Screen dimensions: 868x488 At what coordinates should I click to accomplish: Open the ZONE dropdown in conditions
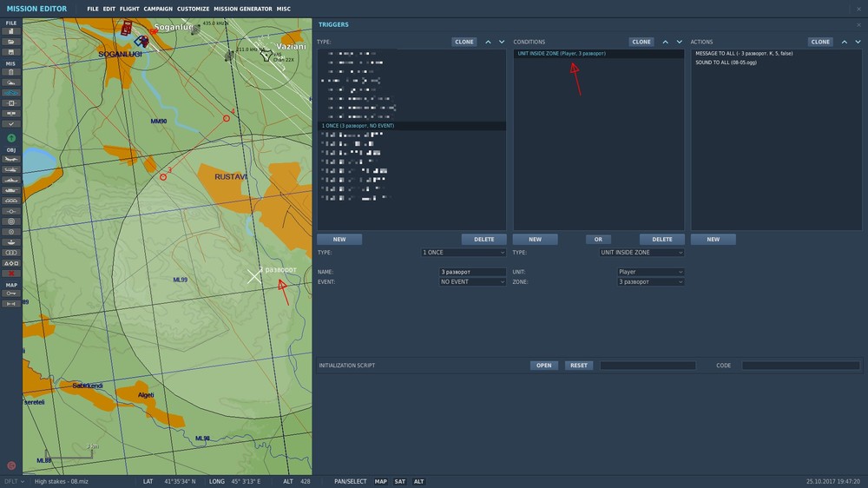click(x=650, y=282)
